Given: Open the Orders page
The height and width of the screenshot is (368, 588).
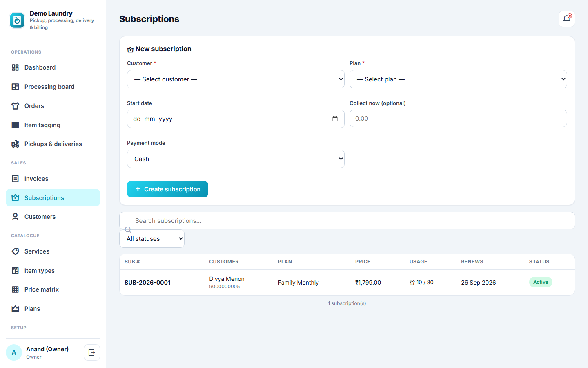Looking at the screenshot, I should point(53,106).
